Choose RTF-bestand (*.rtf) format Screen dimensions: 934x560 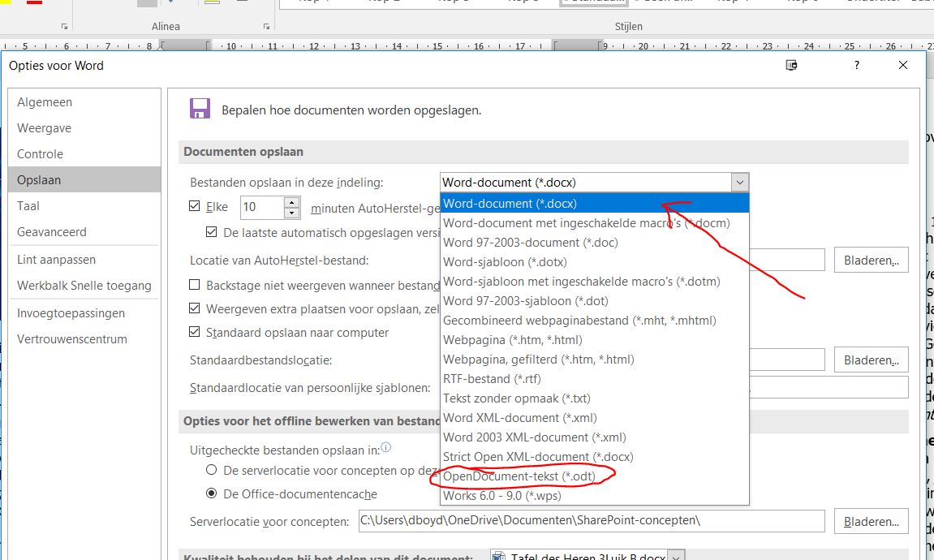click(595, 379)
